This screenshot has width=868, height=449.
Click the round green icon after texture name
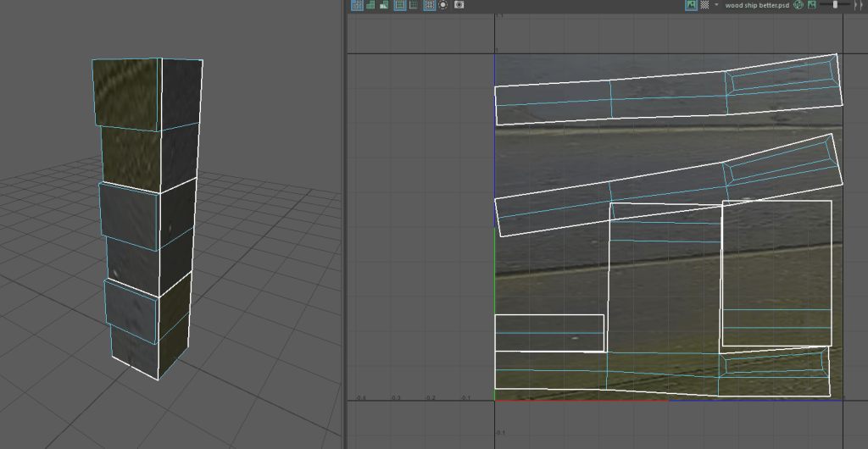(798, 4)
